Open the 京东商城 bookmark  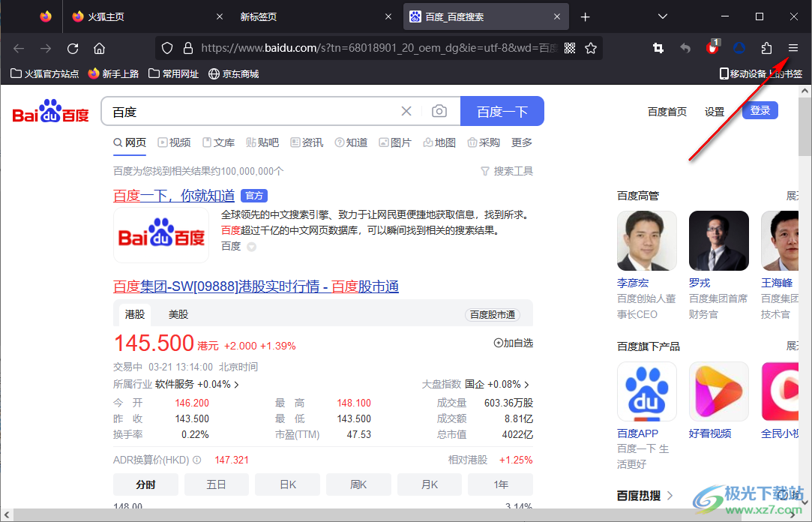(234, 74)
